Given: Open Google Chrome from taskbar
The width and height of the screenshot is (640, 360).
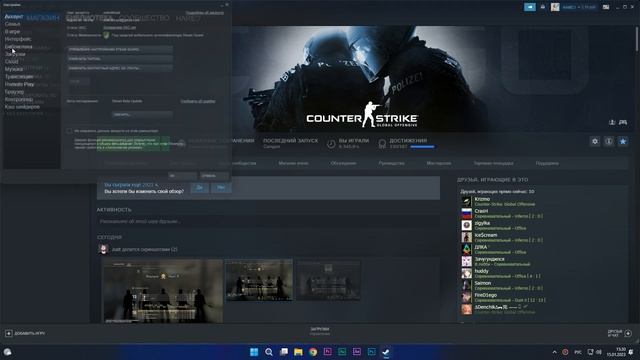Looking at the screenshot, I should pyautogui.click(x=313, y=352).
